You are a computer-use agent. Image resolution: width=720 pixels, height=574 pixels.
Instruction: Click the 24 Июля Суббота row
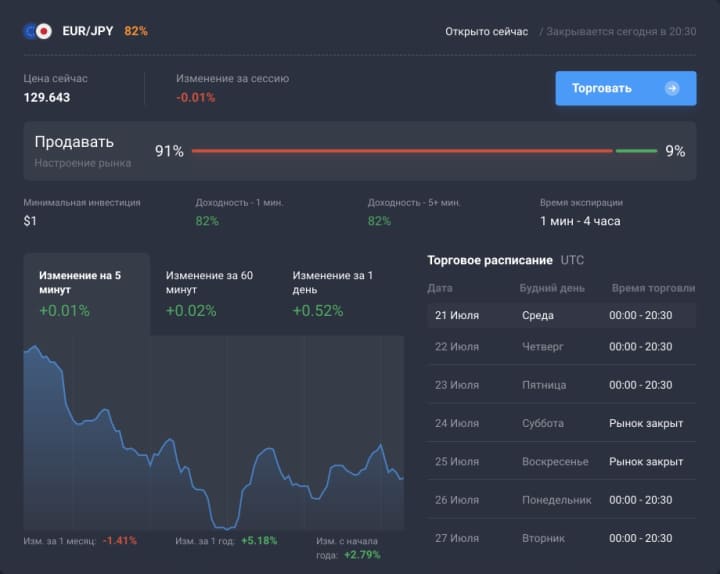click(561, 423)
